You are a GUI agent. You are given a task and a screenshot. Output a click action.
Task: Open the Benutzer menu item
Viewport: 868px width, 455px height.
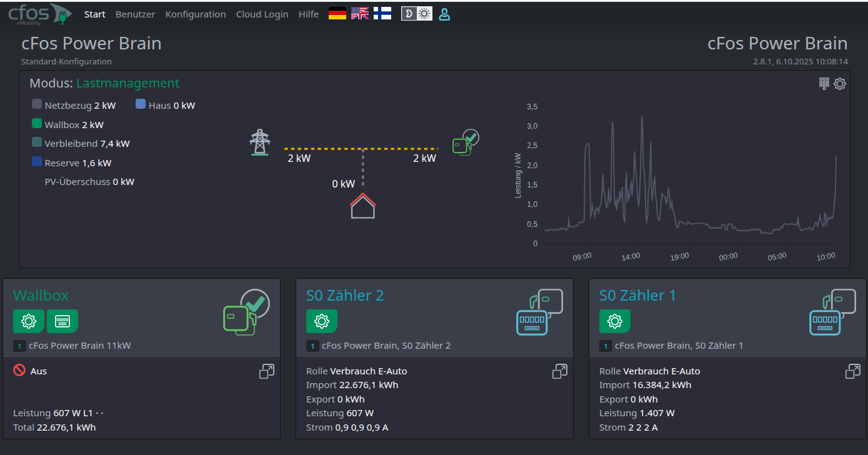pyautogui.click(x=135, y=14)
